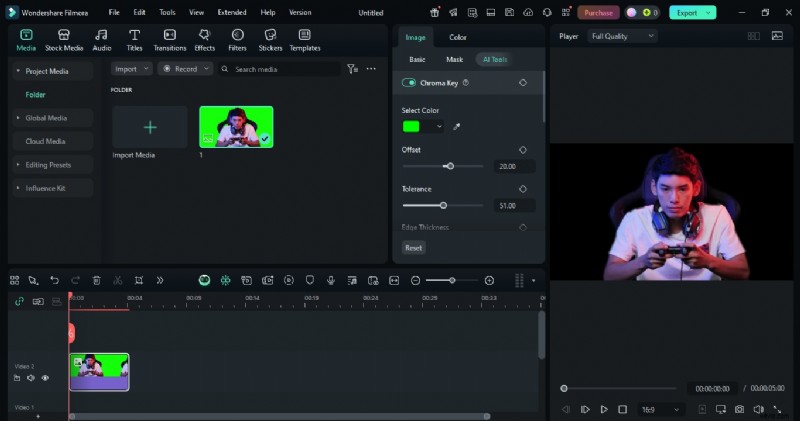Click the gift box icon in title bar
Screen dimensions: 800x421
435,12
